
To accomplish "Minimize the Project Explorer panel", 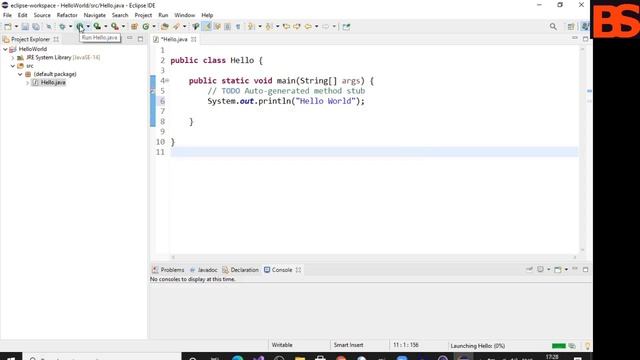I will coord(130,38).
